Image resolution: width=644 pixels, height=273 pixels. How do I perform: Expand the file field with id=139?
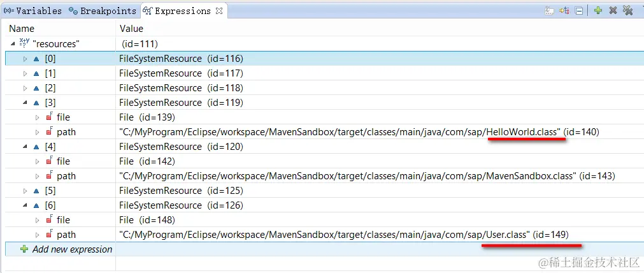tap(38, 117)
